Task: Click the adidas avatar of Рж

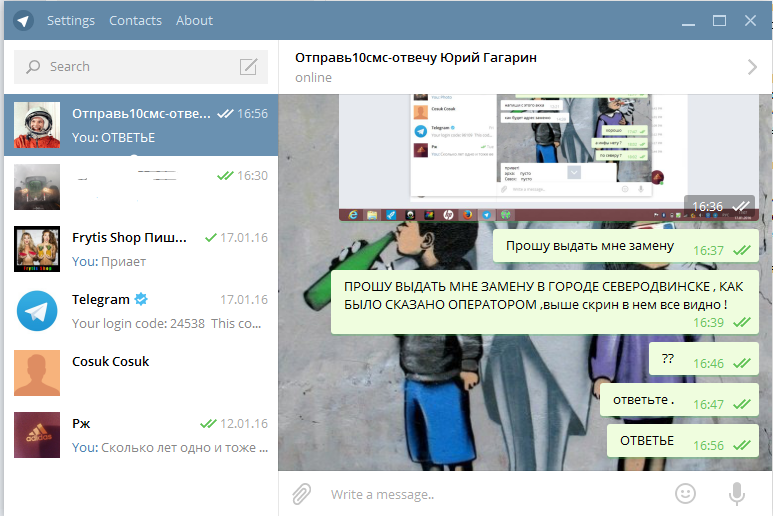Action: point(37,435)
